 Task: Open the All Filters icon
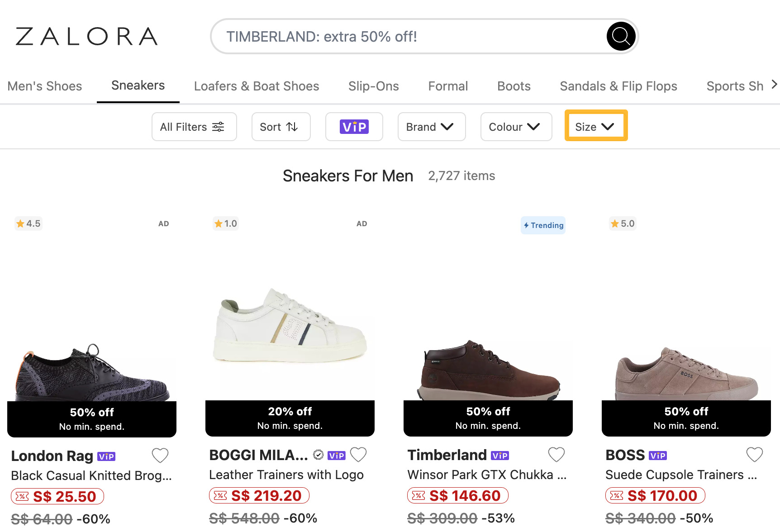pyautogui.click(x=218, y=127)
